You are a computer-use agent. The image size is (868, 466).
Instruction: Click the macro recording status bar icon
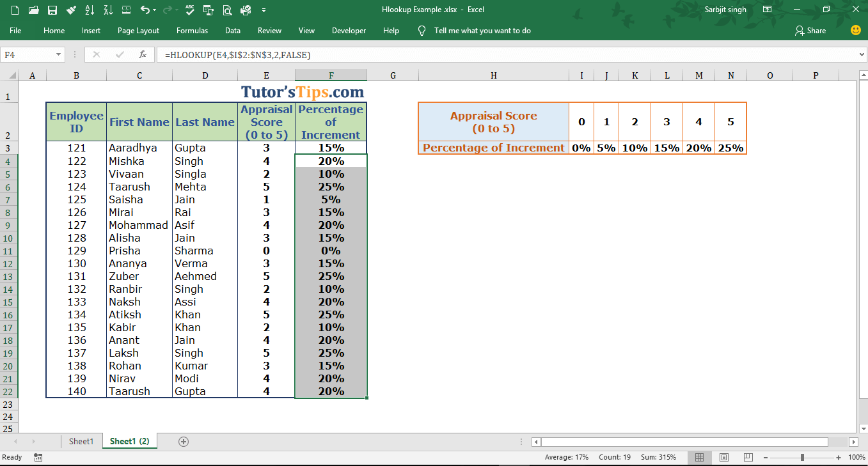38,457
